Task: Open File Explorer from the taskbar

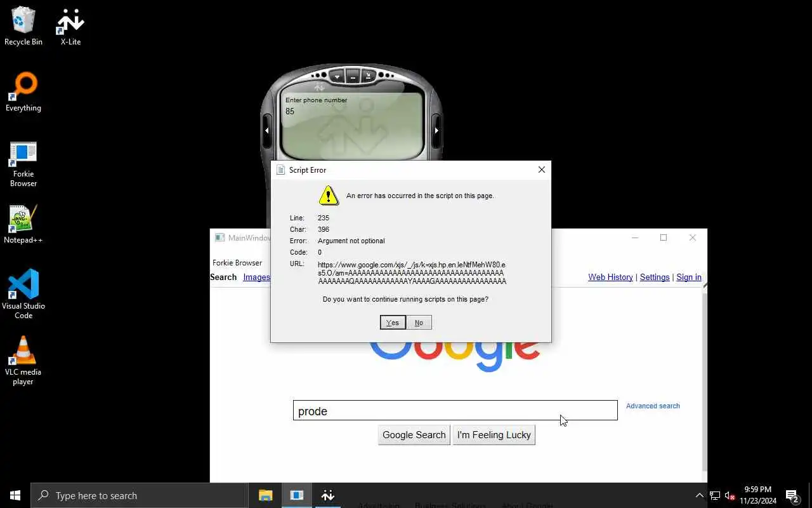Action: point(266,495)
